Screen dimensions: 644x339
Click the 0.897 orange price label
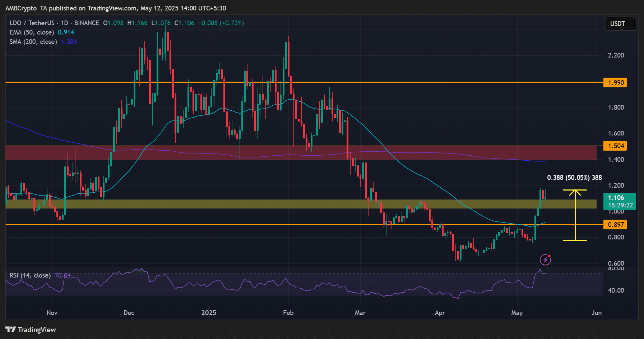pos(616,225)
